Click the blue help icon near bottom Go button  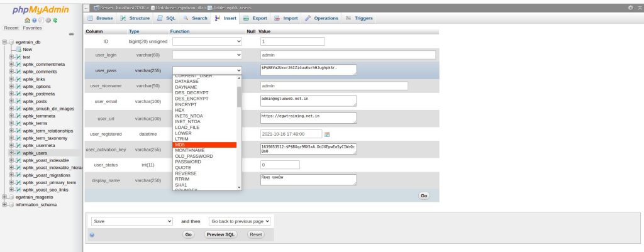coord(92,234)
